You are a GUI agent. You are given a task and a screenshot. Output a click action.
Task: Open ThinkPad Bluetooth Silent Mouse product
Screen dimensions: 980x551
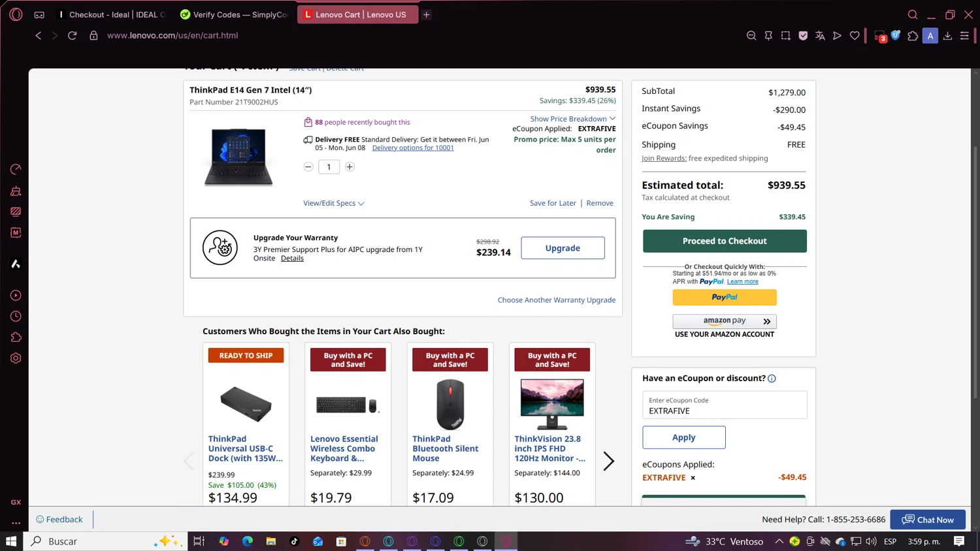[x=446, y=449]
